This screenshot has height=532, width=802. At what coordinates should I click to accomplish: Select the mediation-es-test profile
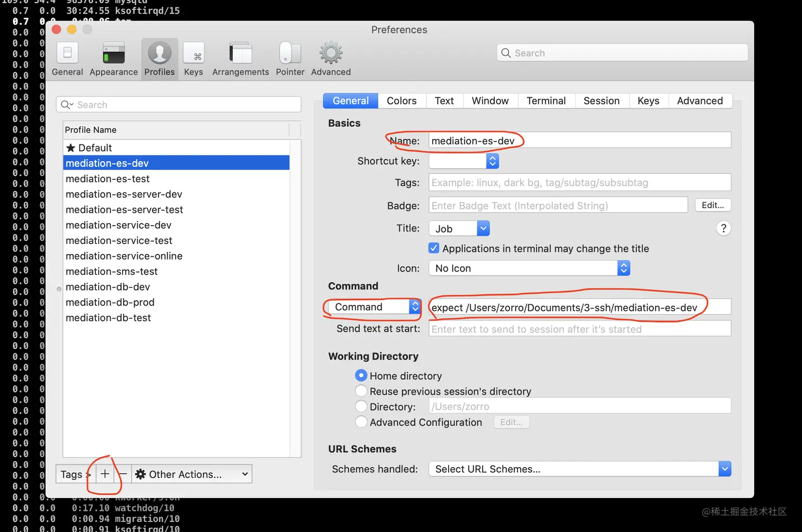(x=176, y=178)
